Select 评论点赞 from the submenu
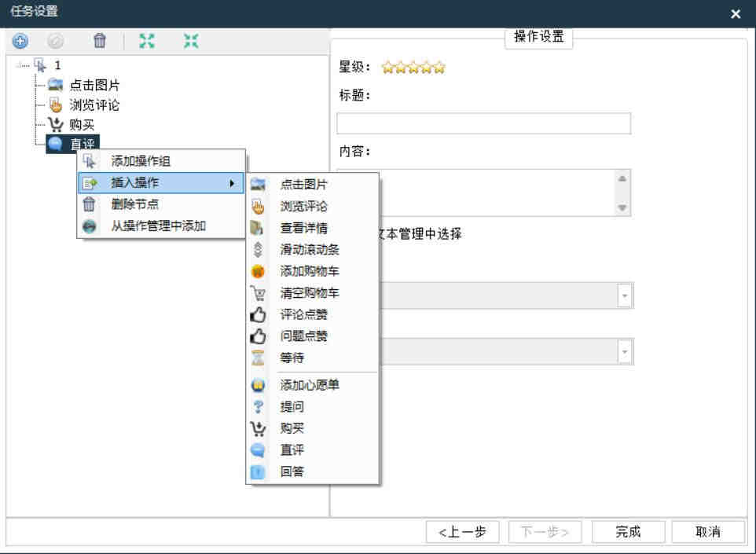 (x=313, y=314)
